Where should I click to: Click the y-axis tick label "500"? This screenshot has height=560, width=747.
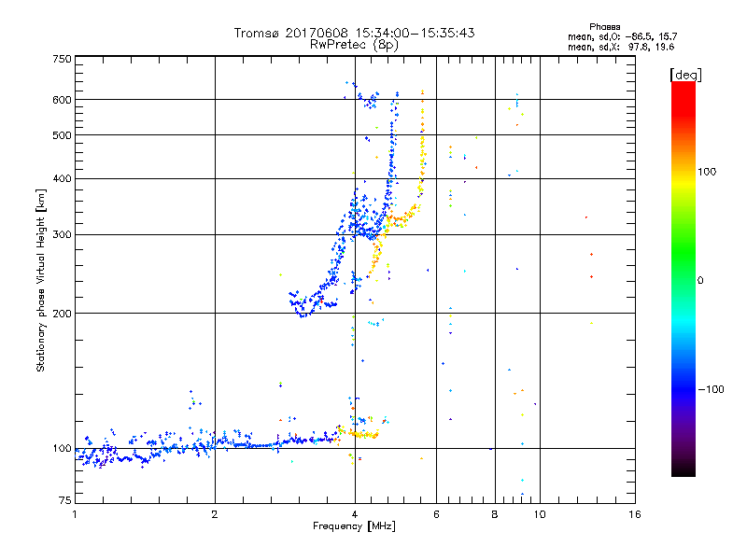click(x=62, y=135)
